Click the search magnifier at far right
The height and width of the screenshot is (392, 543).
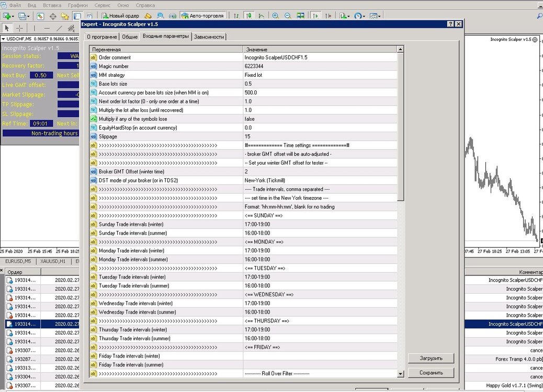[x=539, y=16]
